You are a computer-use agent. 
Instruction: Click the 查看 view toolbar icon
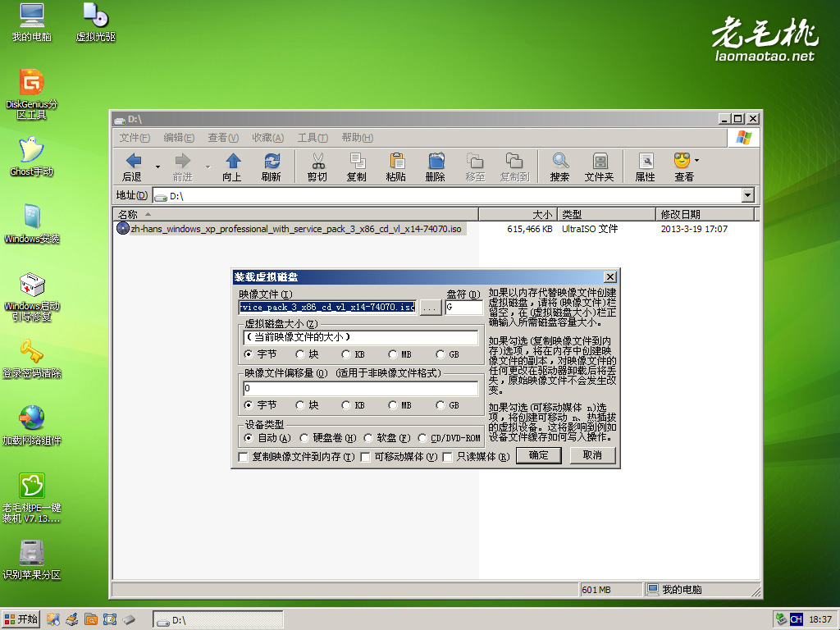(683, 167)
